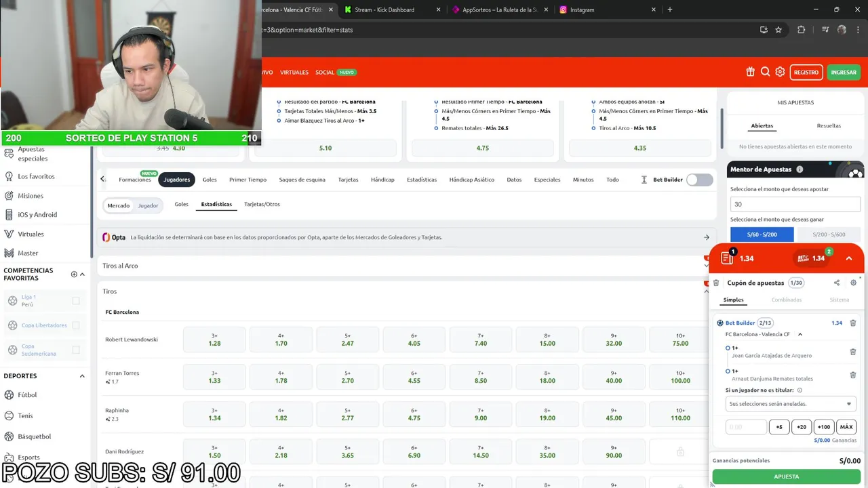Open the Jugadores market tab

pos(176,180)
